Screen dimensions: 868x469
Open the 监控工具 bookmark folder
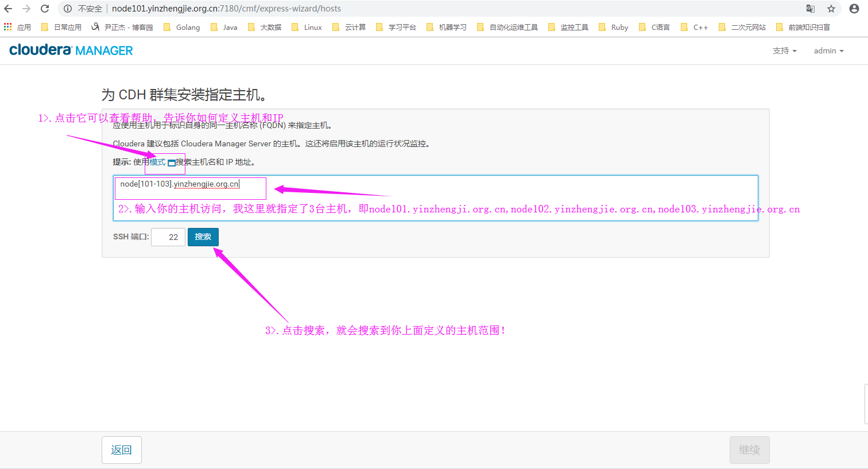tap(568, 27)
